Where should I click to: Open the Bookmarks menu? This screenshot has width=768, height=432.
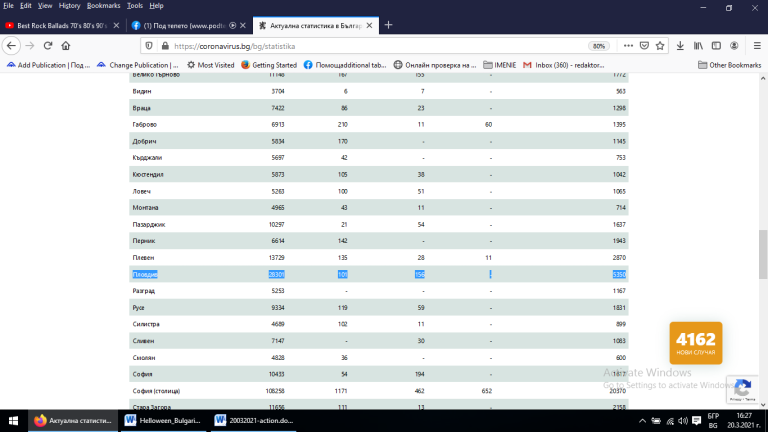pyautogui.click(x=103, y=6)
